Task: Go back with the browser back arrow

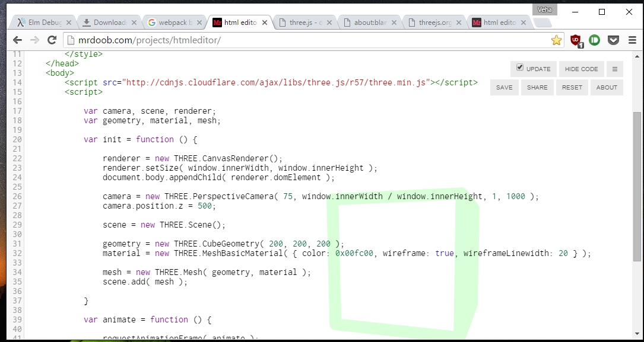Action: coord(17,40)
